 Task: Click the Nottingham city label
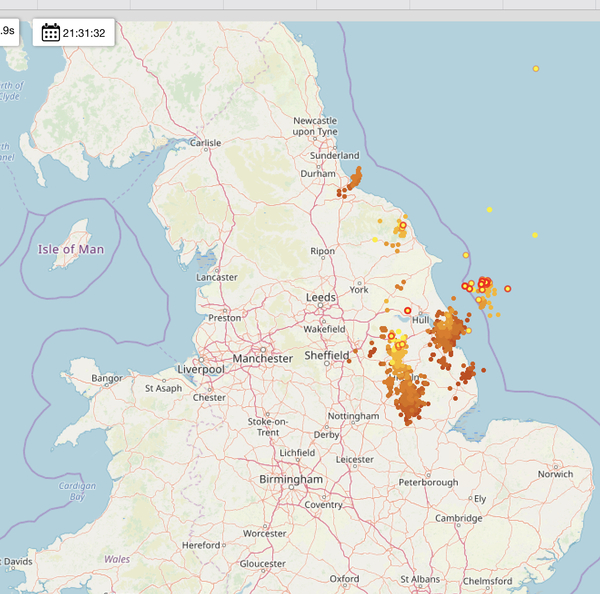[354, 416]
